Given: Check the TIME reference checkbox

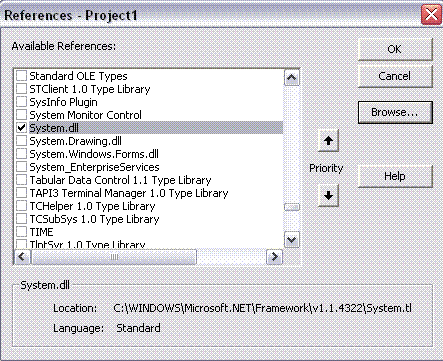Looking at the screenshot, I should click(x=21, y=232).
